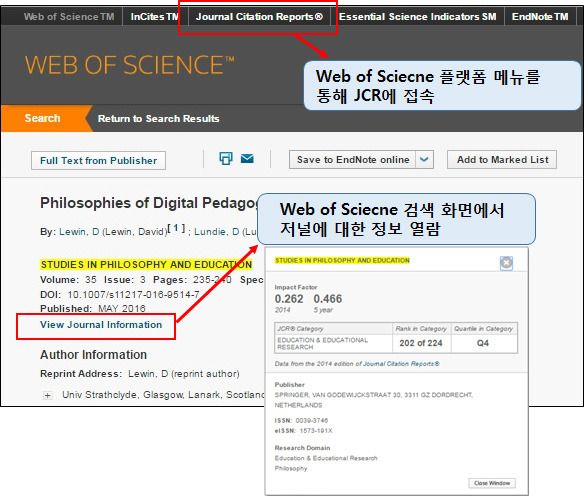Click the Reprint Address line
This screenshot has width=584, height=496.
pos(140,374)
